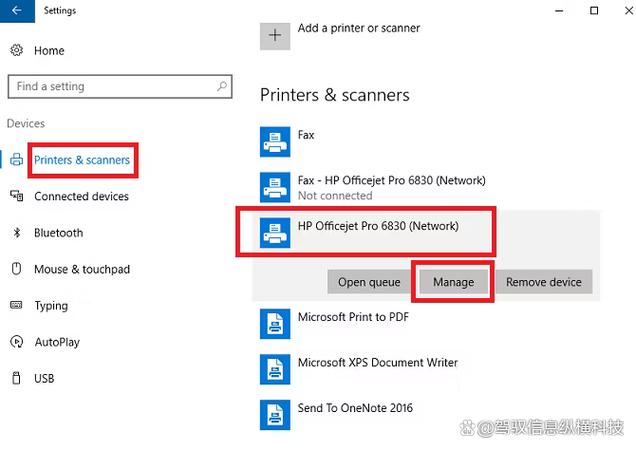Click the search magnifier icon
Viewport: 636px width, 450px height.
click(x=222, y=86)
